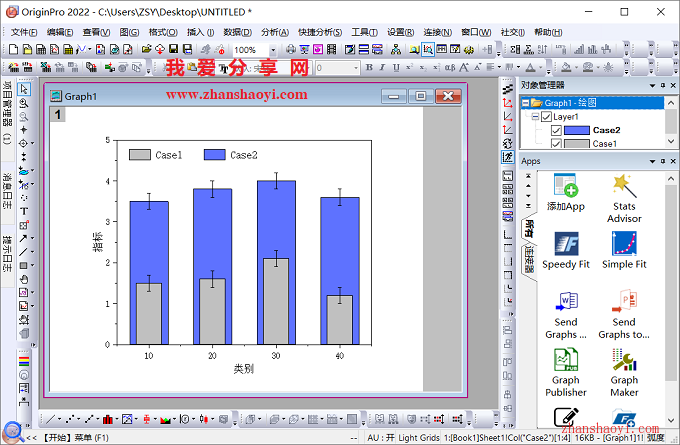Open the 帮助(H) menu

point(548,33)
